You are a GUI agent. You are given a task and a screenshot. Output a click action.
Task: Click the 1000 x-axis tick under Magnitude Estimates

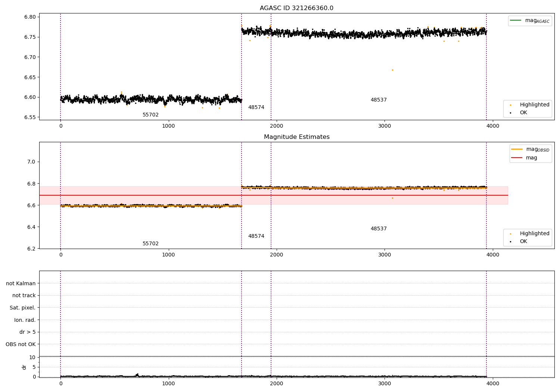tap(168, 255)
